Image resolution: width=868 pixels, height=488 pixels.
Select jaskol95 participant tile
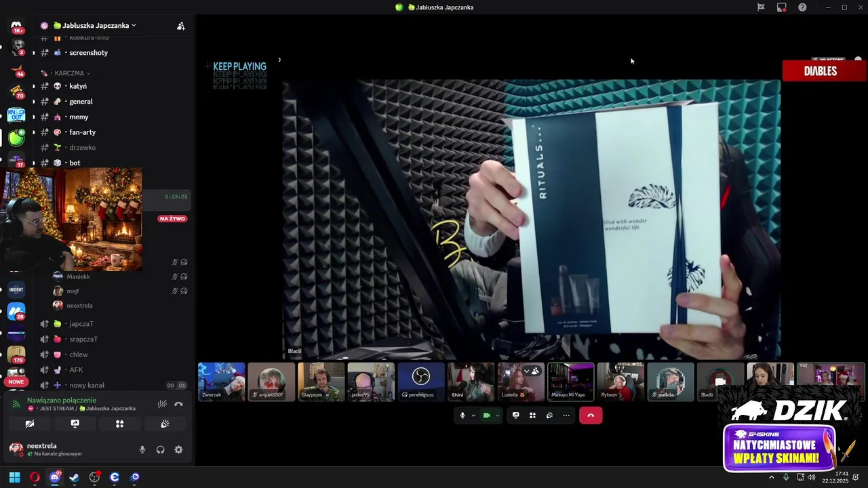click(x=371, y=382)
